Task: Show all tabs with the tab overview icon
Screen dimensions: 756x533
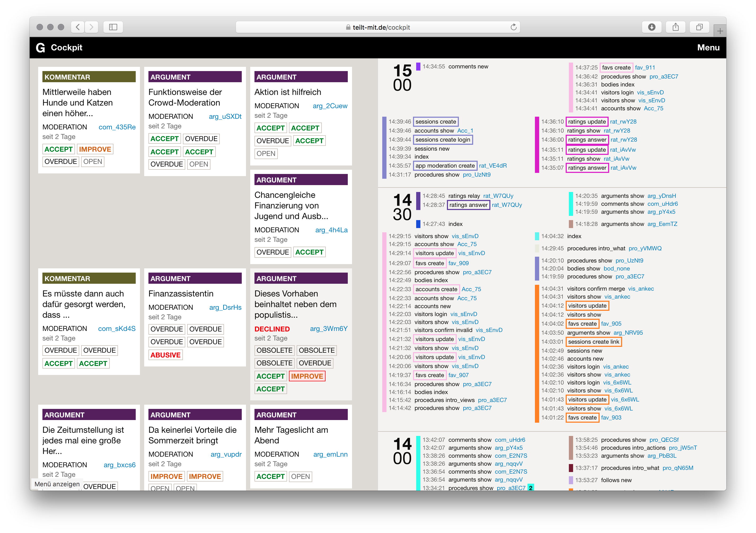Action: click(x=699, y=27)
